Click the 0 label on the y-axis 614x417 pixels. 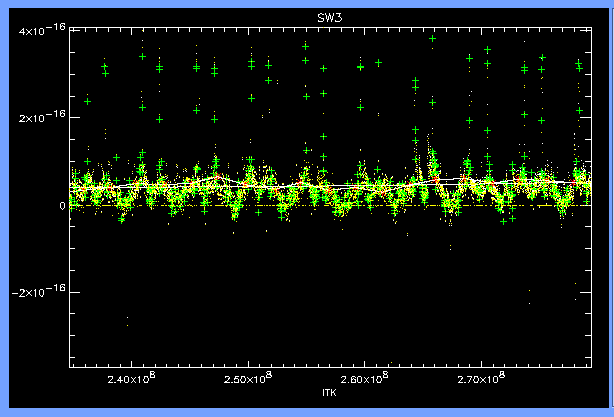pos(61,206)
